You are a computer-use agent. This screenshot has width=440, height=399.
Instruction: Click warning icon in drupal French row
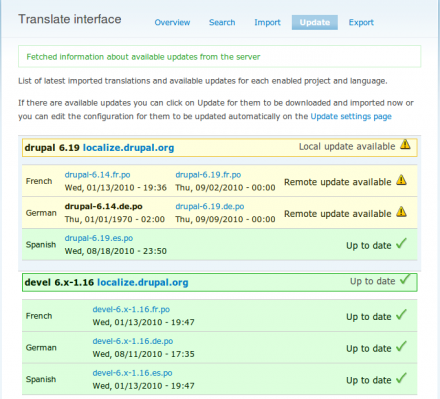pyautogui.click(x=401, y=180)
